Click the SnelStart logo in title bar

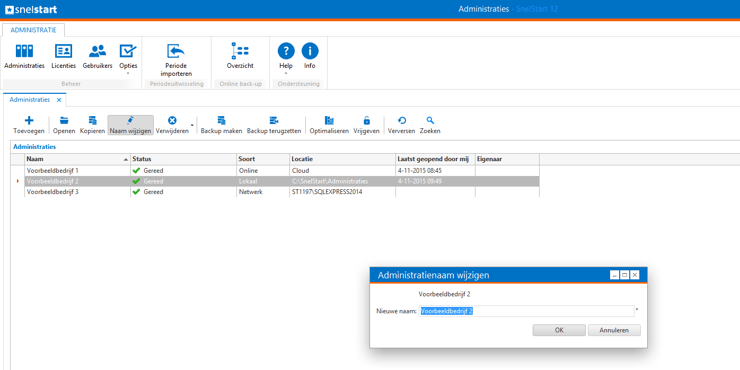(31, 9)
